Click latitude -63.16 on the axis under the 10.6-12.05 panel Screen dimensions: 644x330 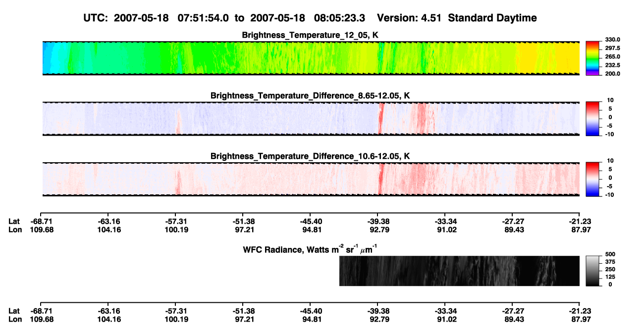[108, 221]
